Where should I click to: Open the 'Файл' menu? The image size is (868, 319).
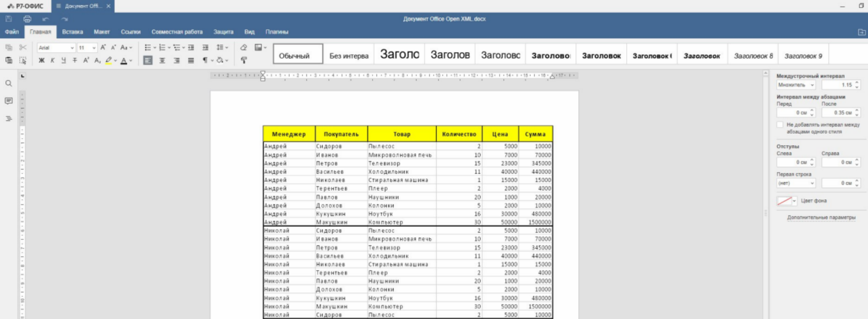12,32
